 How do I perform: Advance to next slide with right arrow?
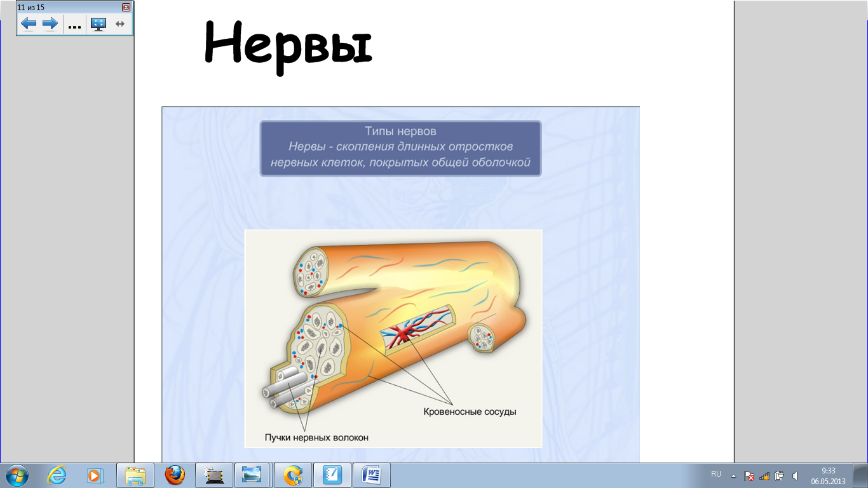pos(50,24)
